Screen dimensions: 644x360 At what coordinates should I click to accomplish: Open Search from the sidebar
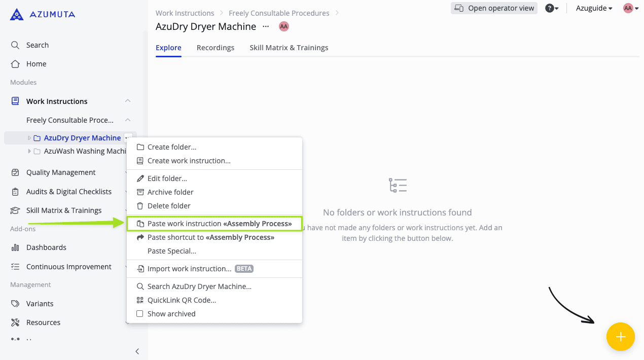point(37,45)
